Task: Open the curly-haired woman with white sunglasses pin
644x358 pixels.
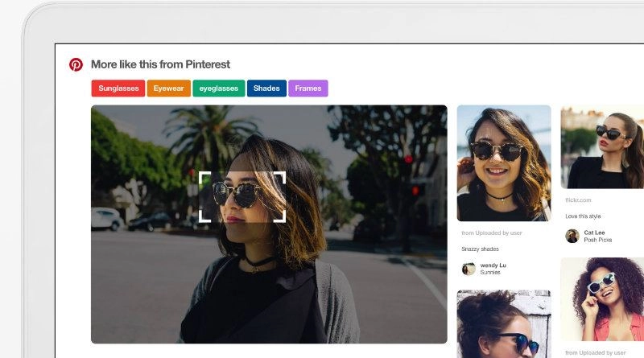Action: tap(602, 299)
